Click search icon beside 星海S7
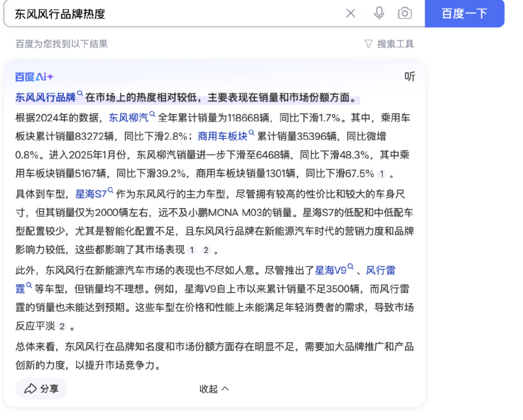This screenshot has width=523, height=420. [110, 191]
